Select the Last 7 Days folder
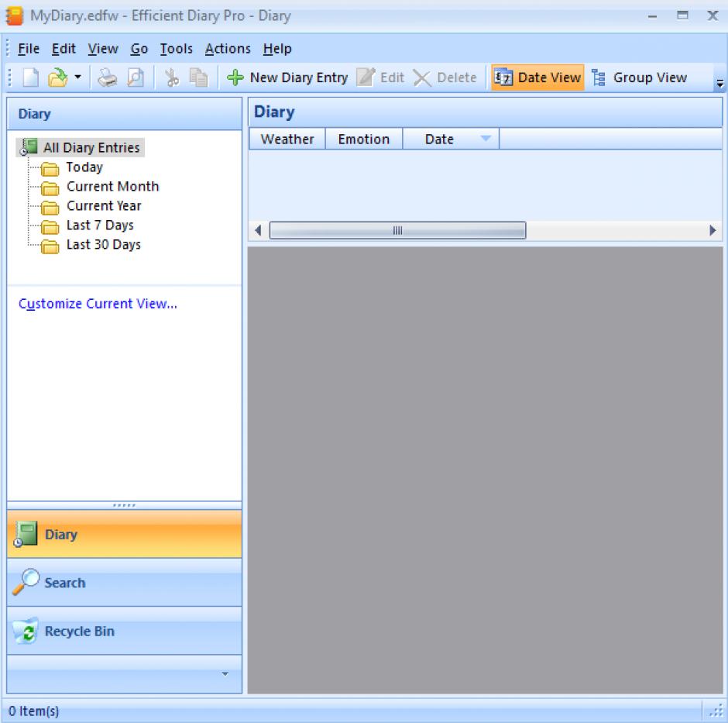The width and height of the screenshot is (728, 723). click(99, 226)
